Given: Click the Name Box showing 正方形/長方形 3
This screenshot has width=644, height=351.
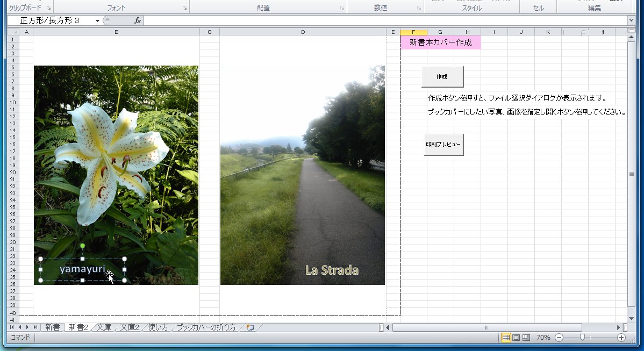Looking at the screenshot, I should tap(51, 20).
